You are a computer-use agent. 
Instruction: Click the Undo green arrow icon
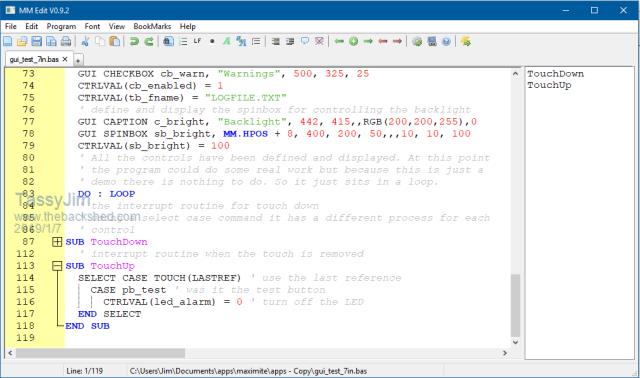click(134, 41)
